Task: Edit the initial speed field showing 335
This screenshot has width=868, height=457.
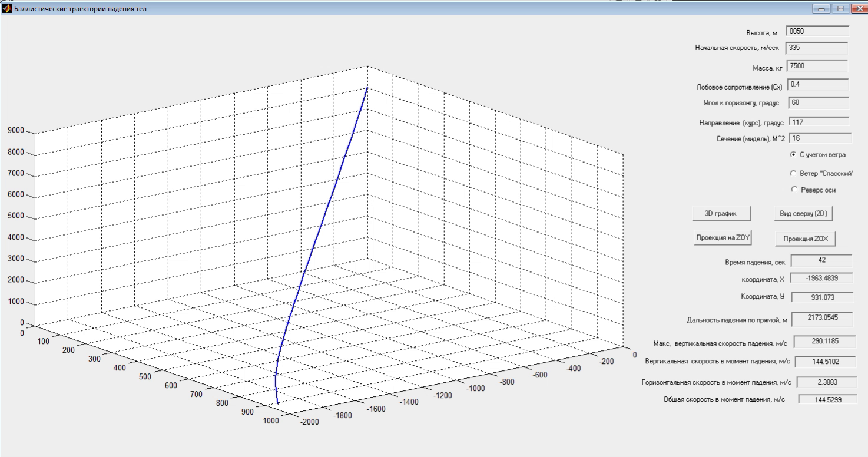Action: [x=817, y=48]
